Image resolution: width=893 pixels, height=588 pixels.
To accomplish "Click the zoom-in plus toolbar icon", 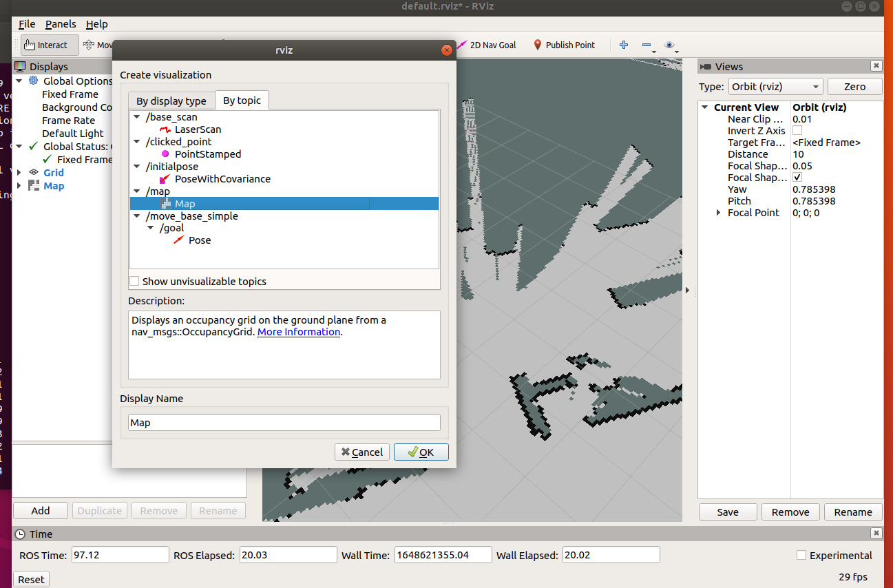I will click(x=623, y=45).
